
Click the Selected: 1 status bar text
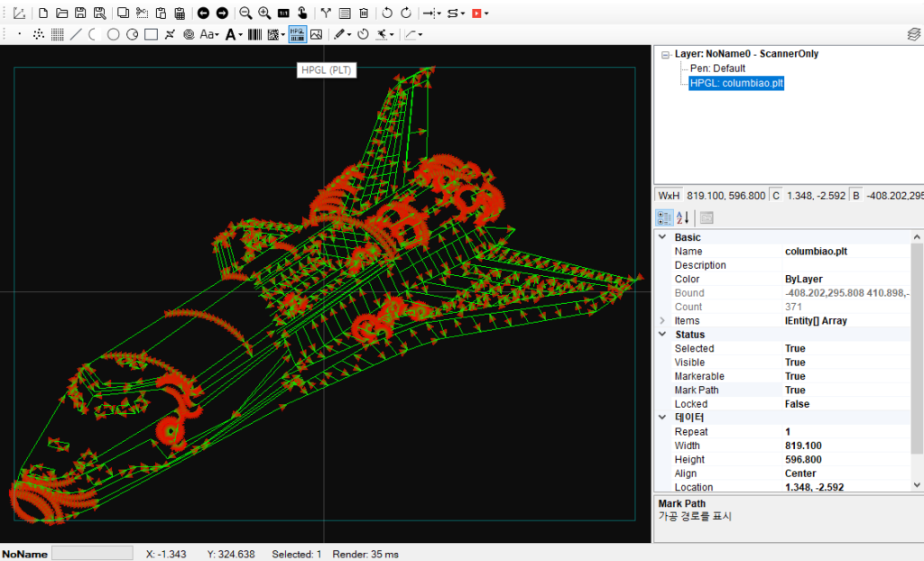tap(296, 554)
